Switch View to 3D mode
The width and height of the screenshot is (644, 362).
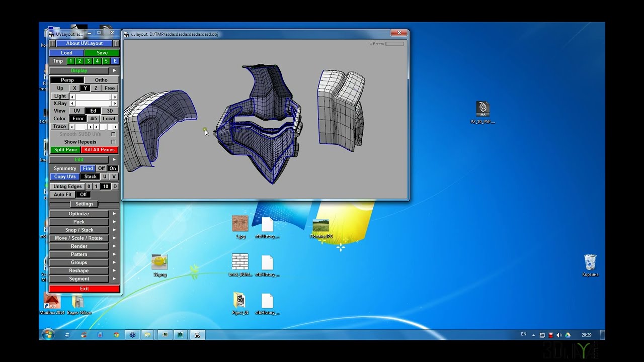click(110, 111)
